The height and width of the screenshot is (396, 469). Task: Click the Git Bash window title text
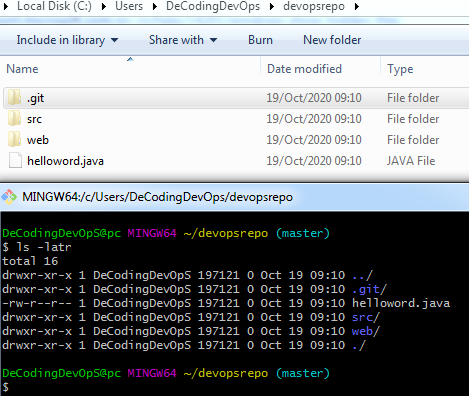pyautogui.click(x=157, y=197)
